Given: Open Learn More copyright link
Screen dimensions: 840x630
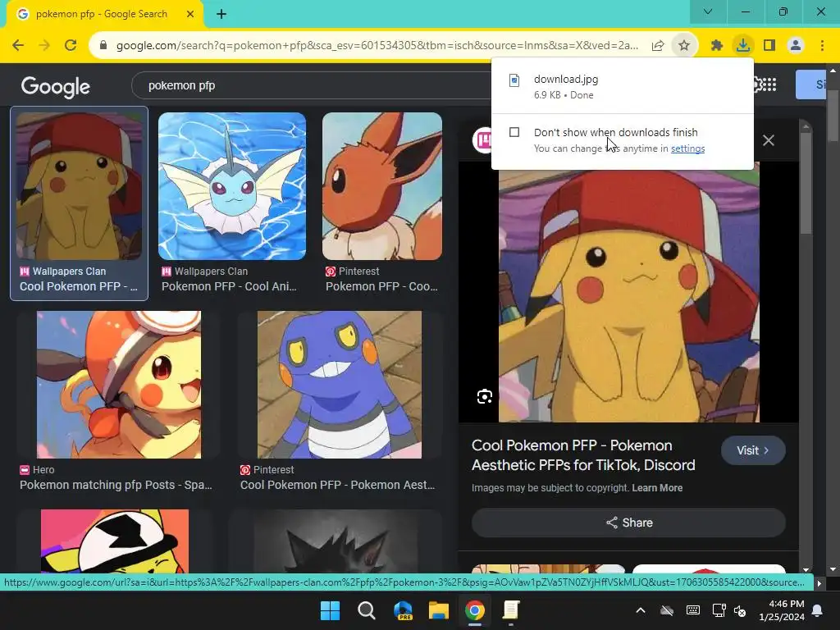Looking at the screenshot, I should pyautogui.click(x=657, y=488).
